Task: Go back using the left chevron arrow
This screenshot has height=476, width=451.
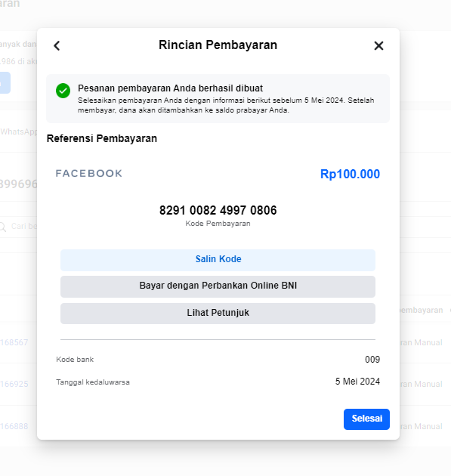Action: (57, 46)
